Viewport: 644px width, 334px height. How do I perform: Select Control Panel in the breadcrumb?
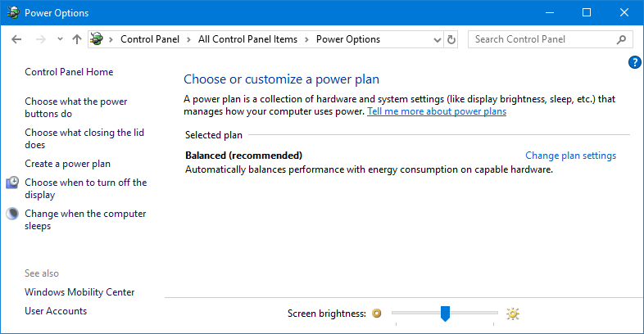point(150,39)
